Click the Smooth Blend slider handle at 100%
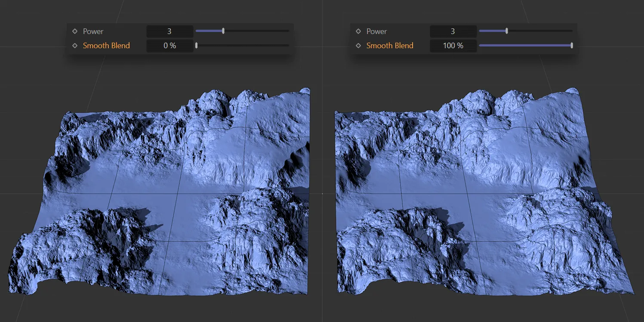Viewport: 644px width, 322px height. click(x=571, y=45)
